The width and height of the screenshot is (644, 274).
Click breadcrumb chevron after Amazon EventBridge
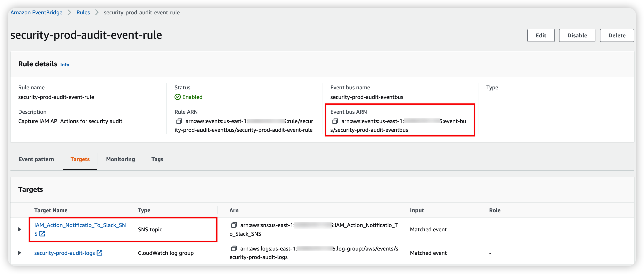[69, 12]
